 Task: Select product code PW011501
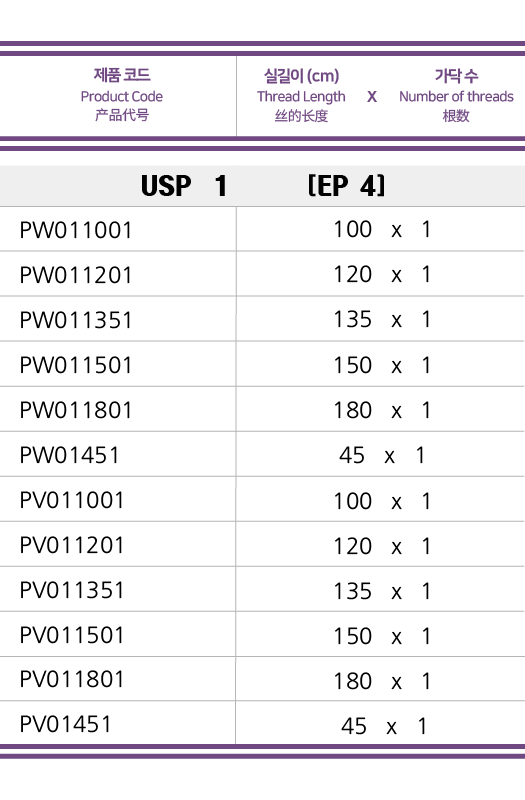[x=76, y=365]
